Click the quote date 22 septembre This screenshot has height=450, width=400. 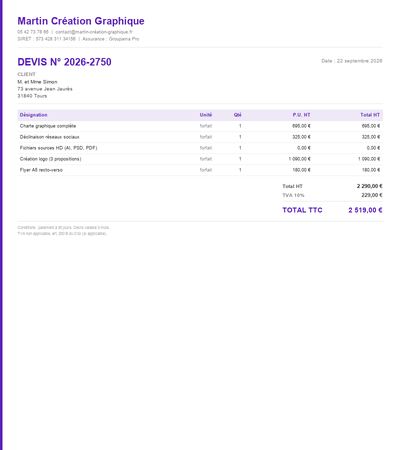click(352, 61)
